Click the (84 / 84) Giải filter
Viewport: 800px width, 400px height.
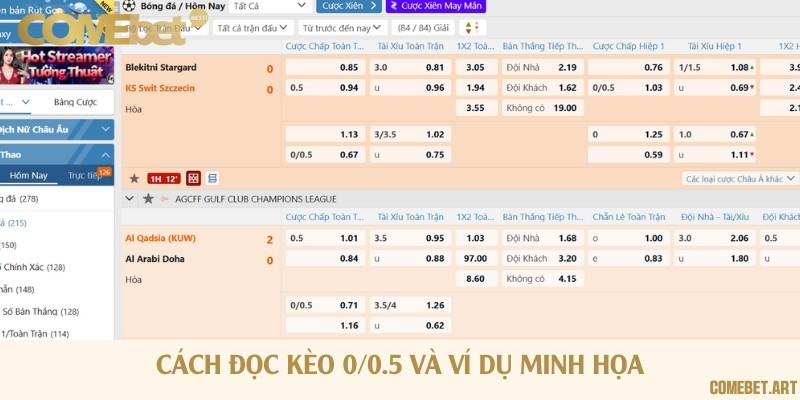click(423, 28)
